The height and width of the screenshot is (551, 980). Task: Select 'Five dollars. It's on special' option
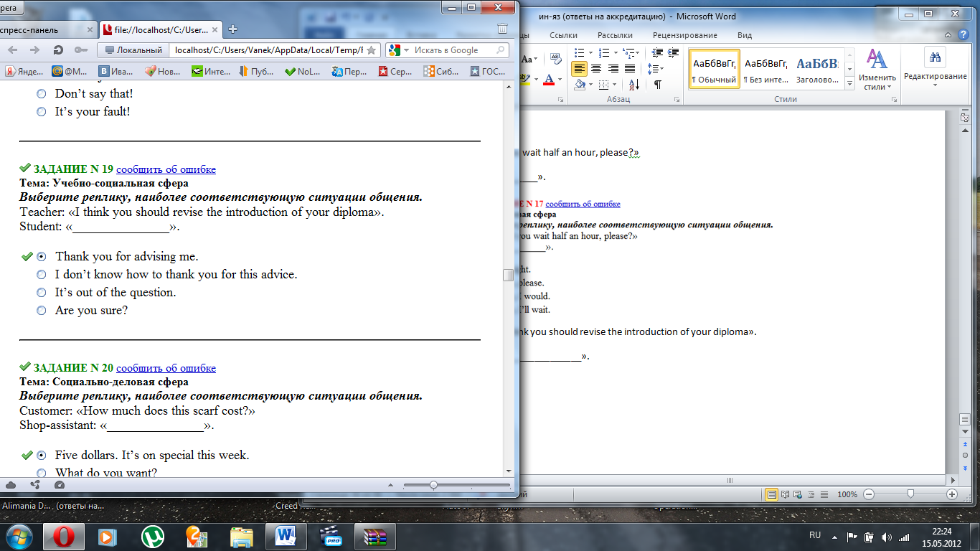pos(42,455)
